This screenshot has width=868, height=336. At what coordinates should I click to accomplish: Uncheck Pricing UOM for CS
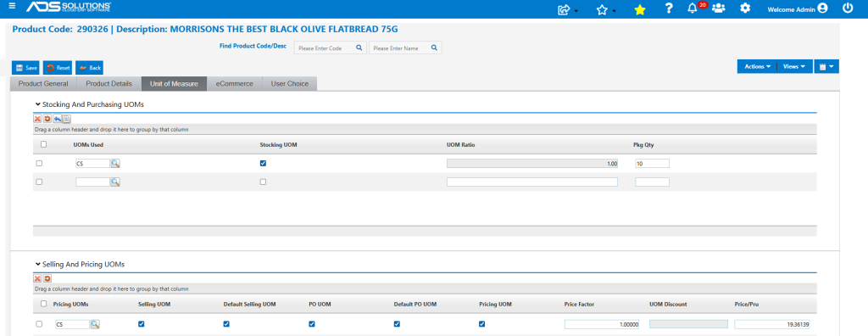coord(482,324)
